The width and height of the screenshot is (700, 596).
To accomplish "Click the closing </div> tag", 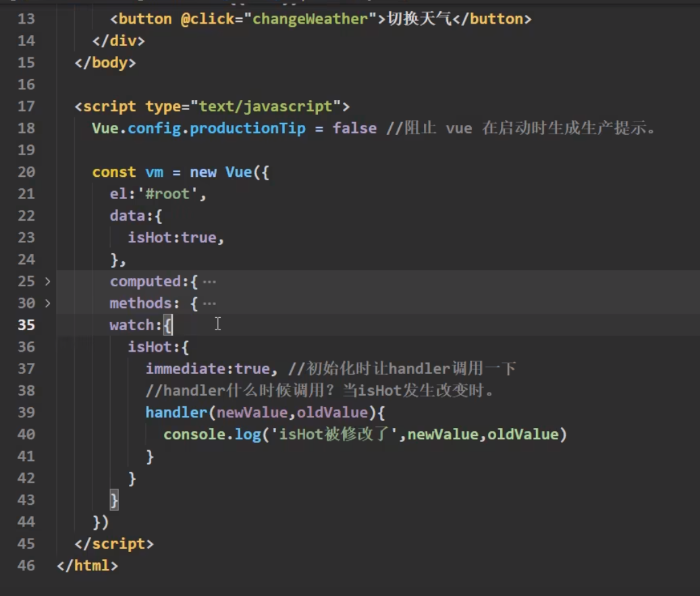I will [119, 40].
